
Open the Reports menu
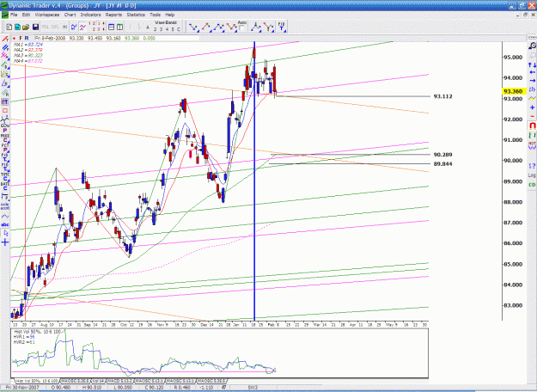113,15
